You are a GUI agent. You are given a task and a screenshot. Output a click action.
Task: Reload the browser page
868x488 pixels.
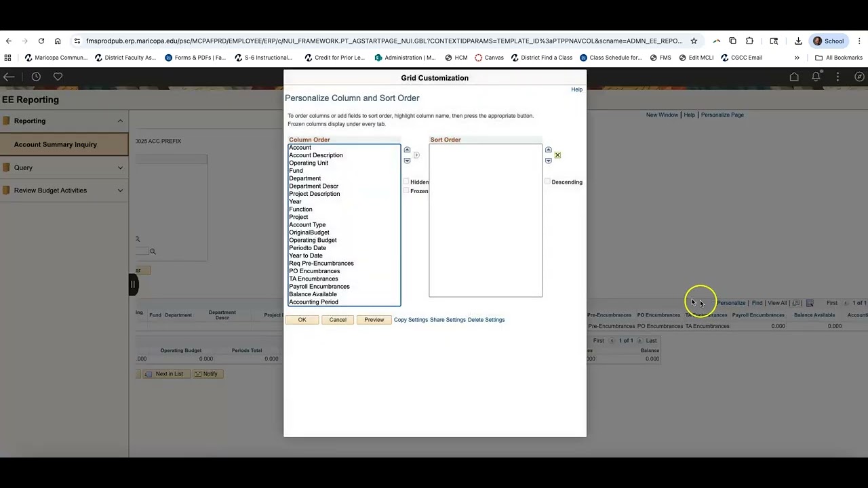click(41, 41)
